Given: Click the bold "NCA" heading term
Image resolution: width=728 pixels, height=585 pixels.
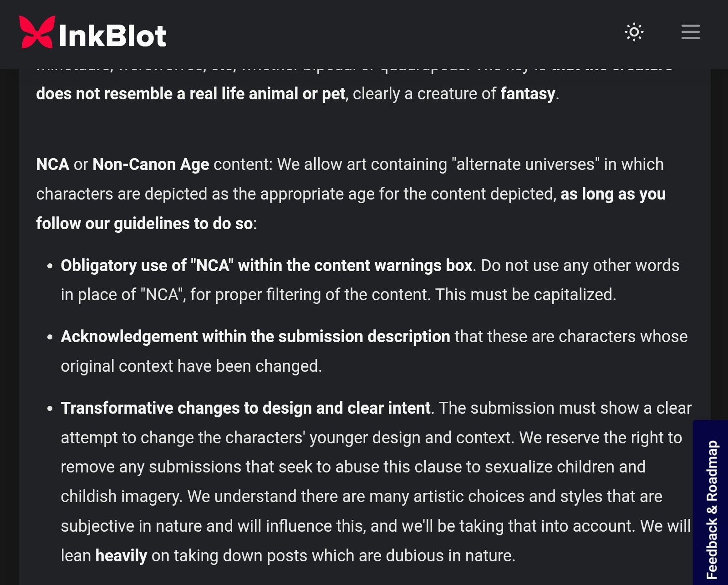Looking at the screenshot, I should tap(53, 164).
